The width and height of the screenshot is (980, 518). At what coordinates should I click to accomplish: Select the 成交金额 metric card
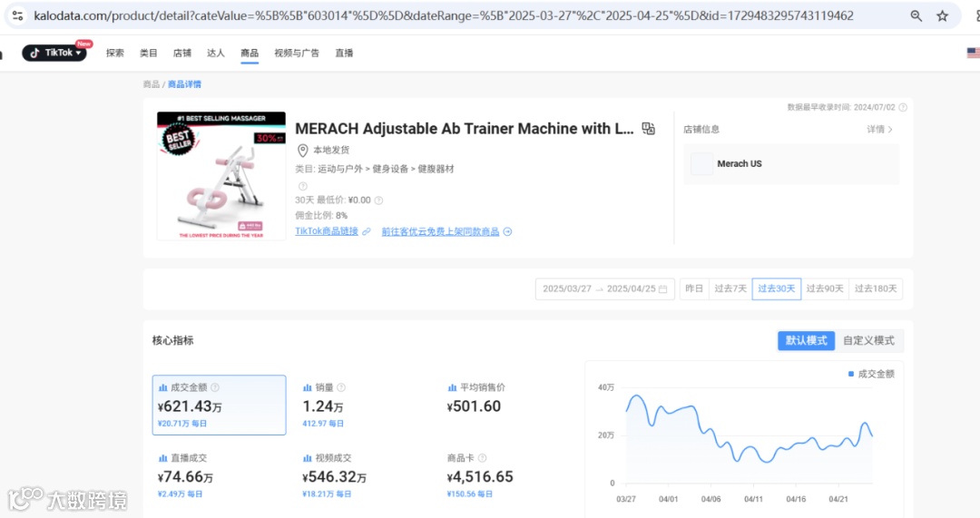(220, 405)
